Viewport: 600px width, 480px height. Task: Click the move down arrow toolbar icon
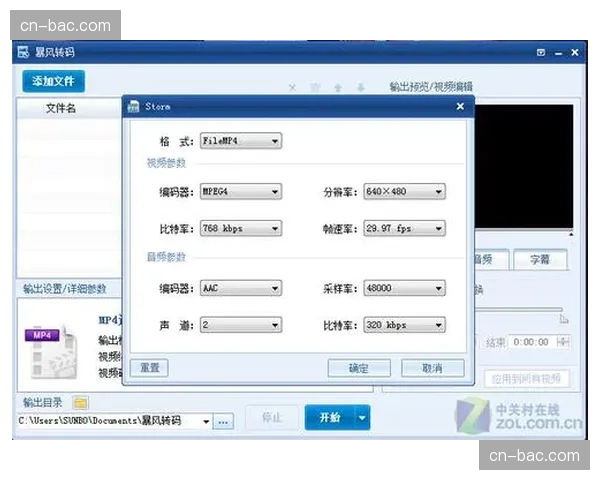[x=360, y=88]
